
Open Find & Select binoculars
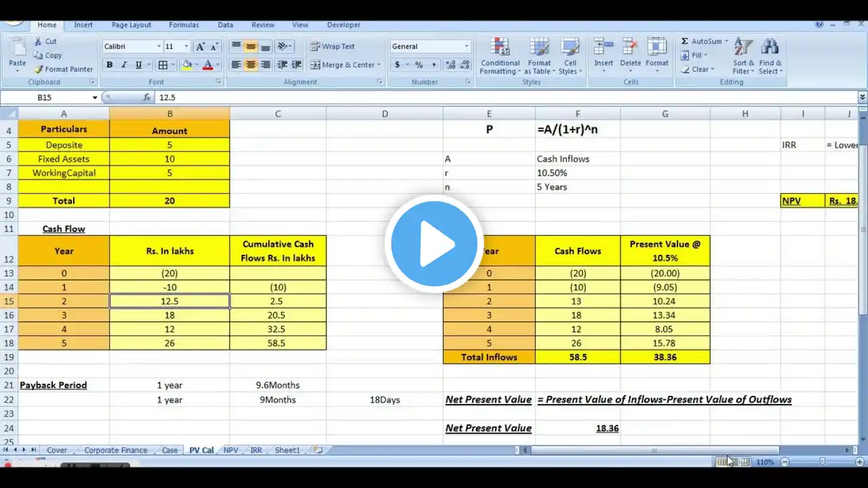pos(770,56)
